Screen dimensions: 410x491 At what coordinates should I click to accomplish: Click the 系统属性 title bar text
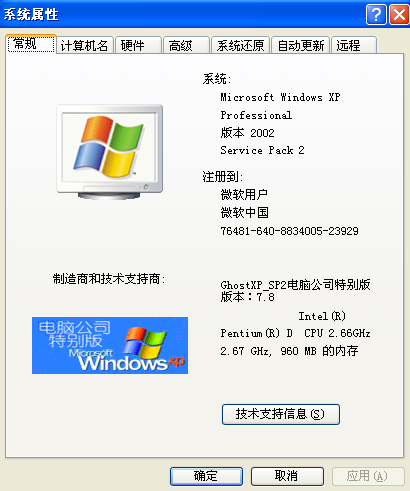point(31,14)
